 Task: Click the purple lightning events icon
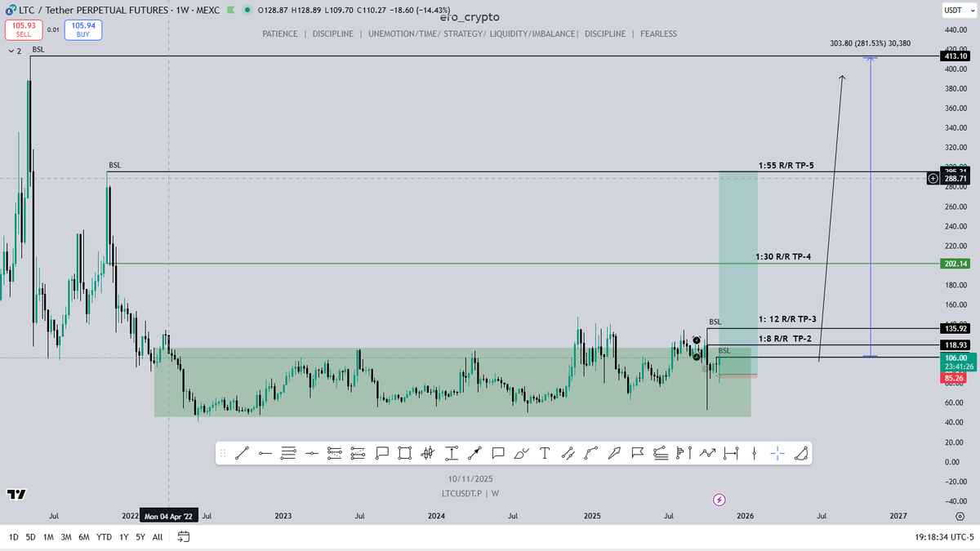tap(719, 499)
